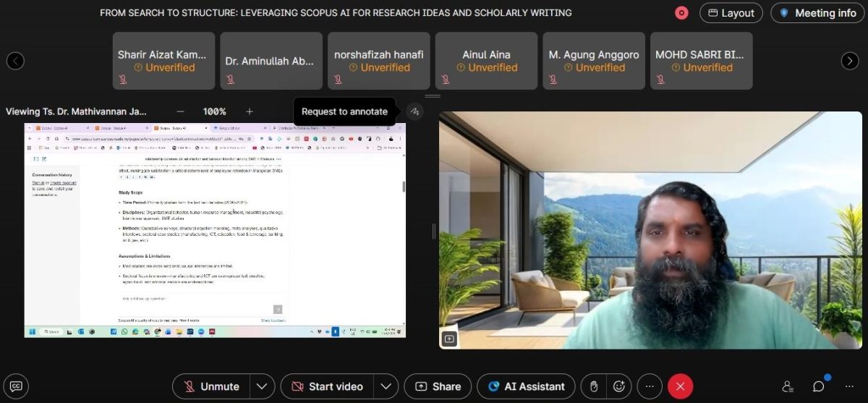Click Assumptions & Limitations heading text

(145, 256)
